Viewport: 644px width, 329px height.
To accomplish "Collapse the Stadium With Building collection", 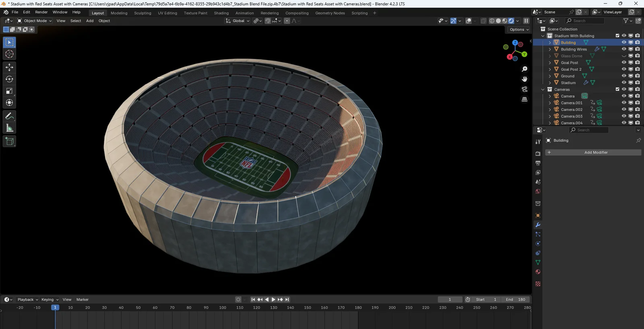I will 543,36.
